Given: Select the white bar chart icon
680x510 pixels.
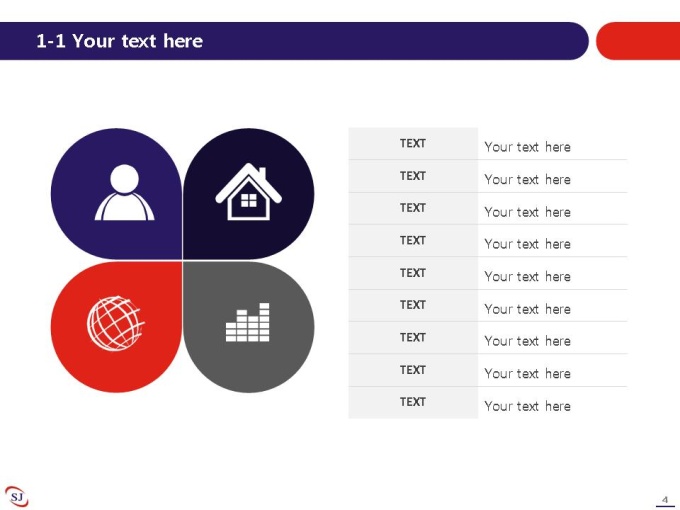Looking at the screenshot, I should click(x=248, y=322).
